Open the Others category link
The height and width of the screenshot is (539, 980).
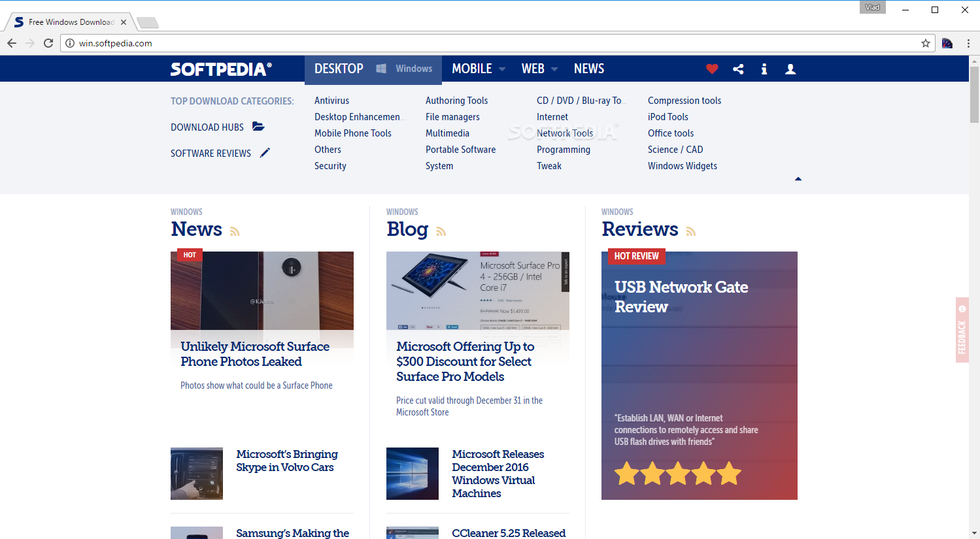(328, 150)
